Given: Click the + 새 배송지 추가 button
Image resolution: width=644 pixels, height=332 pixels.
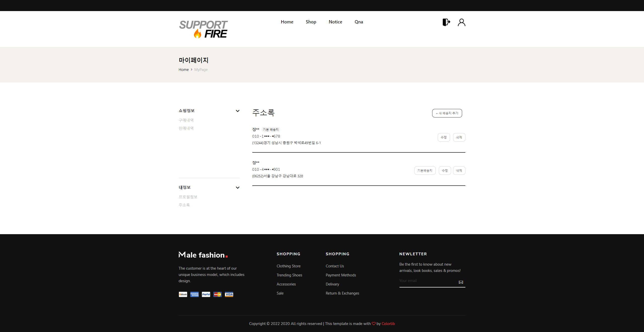Looking at the screenshot, I should tap(447, 113).
